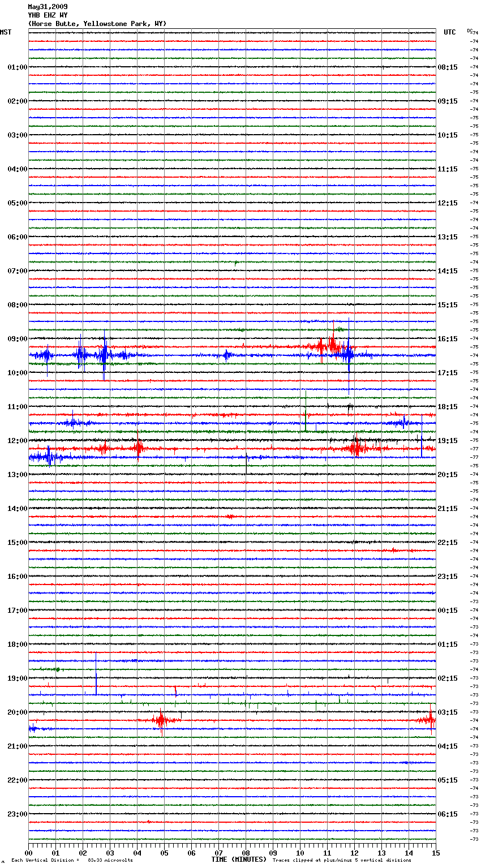Click the '05:00' MST hour label

click(x=18, y=203)
